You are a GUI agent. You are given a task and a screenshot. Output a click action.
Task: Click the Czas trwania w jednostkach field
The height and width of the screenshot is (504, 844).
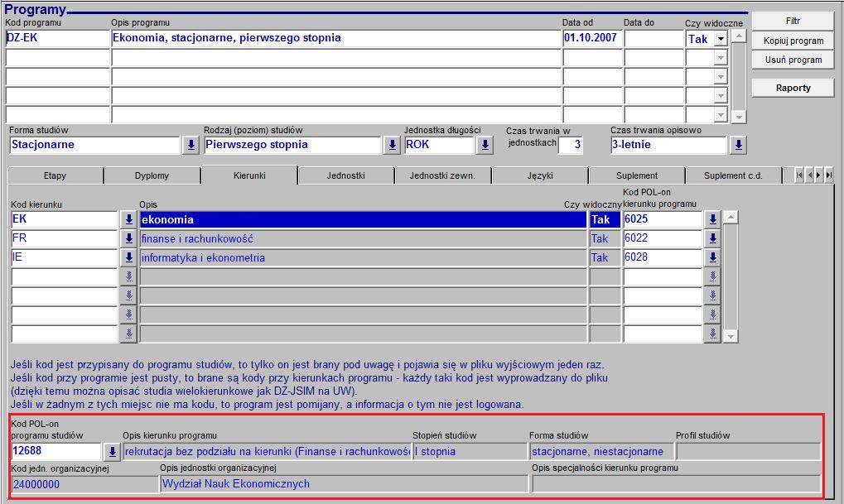571,145
